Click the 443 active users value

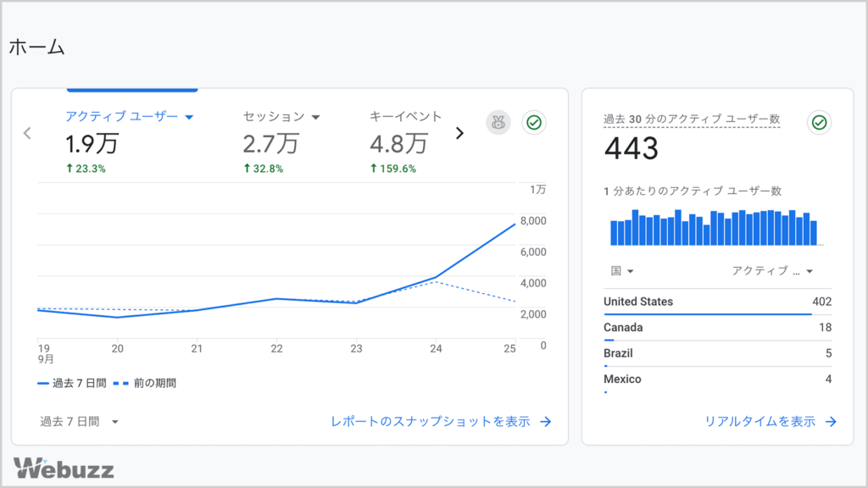coord(631,148)
